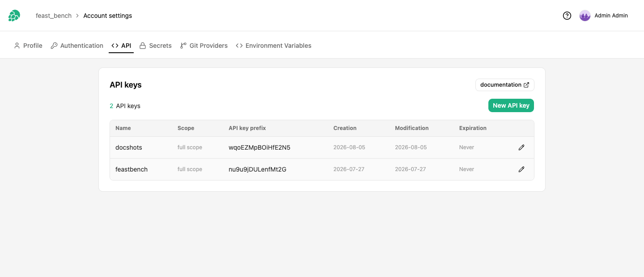Select the docshots key name
Screen dimensions: 644x277
pos(129,147)
